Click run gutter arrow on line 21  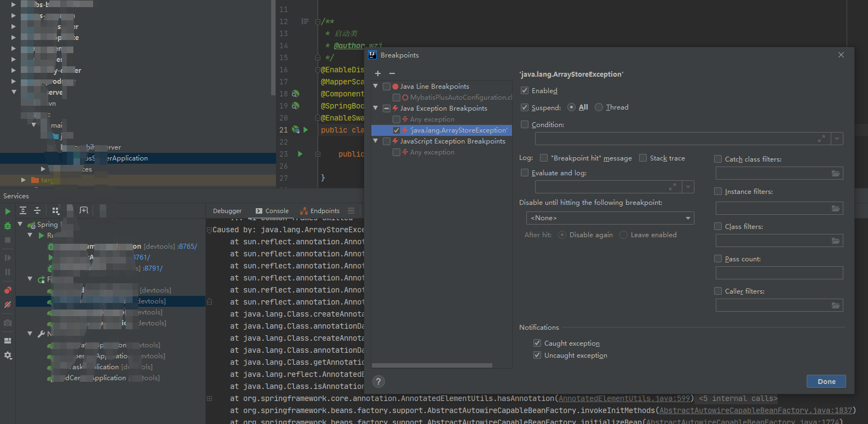(x=306, y=130)
